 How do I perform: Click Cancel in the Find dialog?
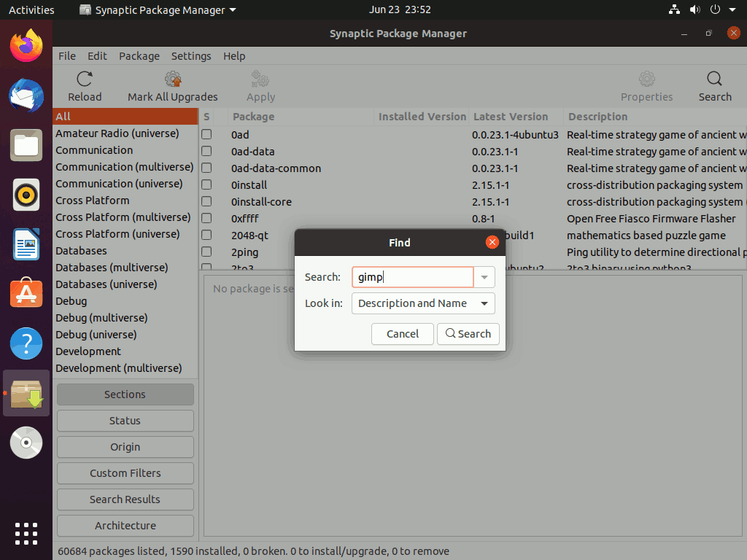pyautogui.click(x=403, y=334)
